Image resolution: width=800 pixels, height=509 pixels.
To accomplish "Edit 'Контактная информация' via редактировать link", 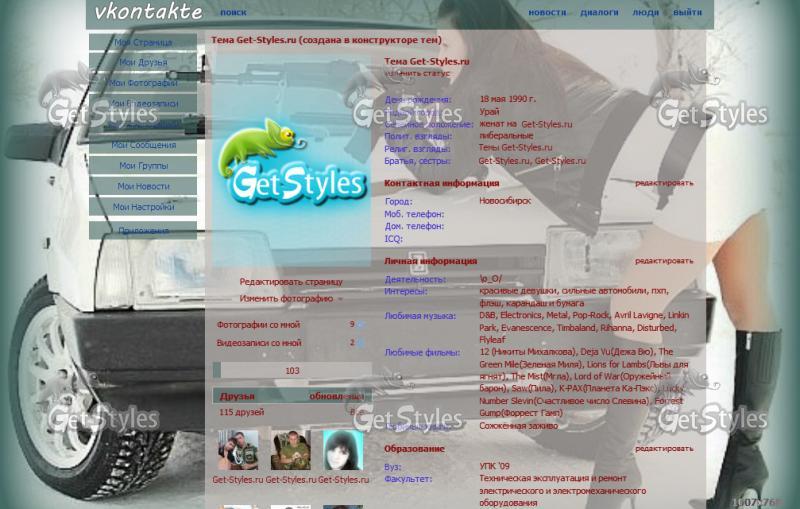I will coord(663,183).
